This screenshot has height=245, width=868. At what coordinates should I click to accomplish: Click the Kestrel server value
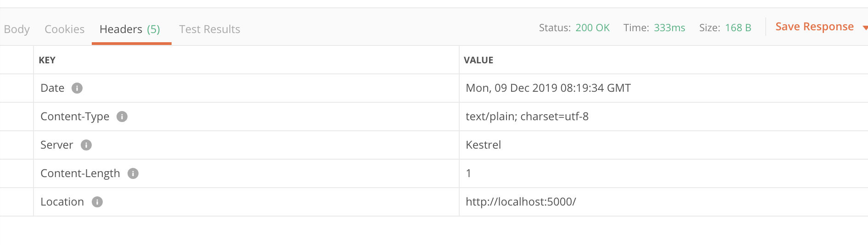(x=483, y=145)
